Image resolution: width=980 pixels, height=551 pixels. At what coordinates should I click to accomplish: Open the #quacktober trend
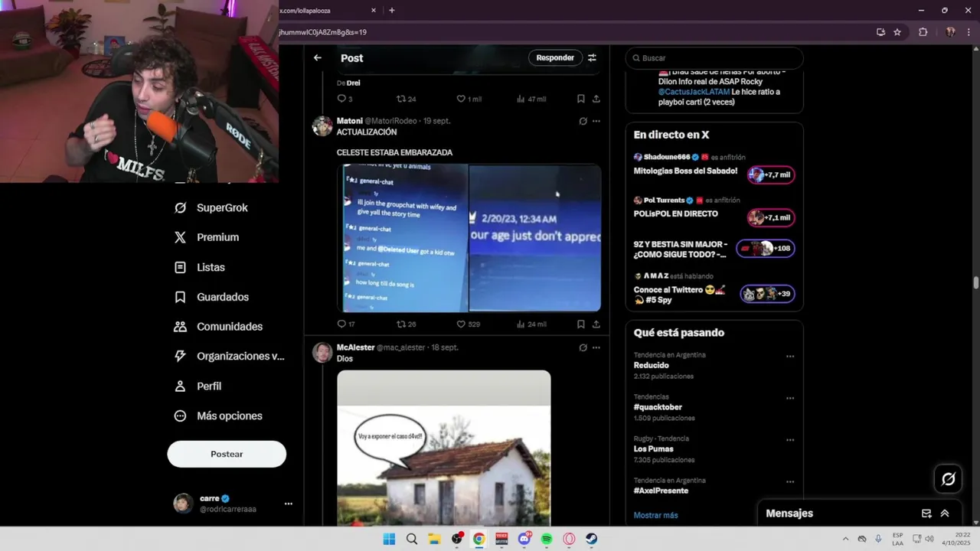click(658, 407)
